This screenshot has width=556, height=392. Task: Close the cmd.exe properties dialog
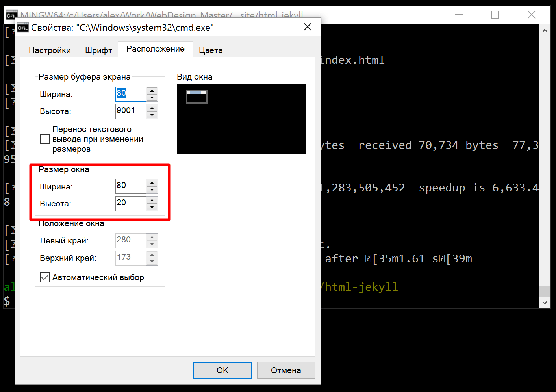point(308,27)
